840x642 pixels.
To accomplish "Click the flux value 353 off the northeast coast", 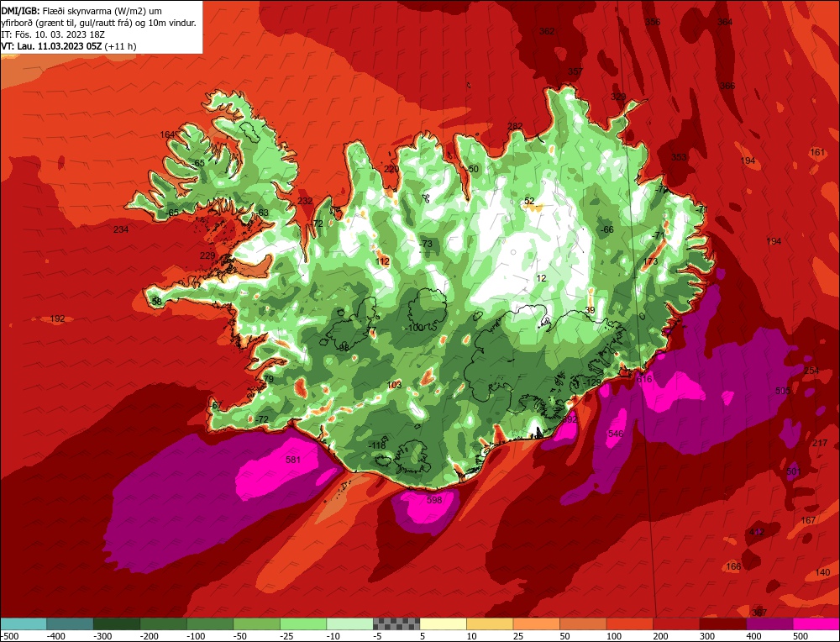I will [x=679, y=157].
